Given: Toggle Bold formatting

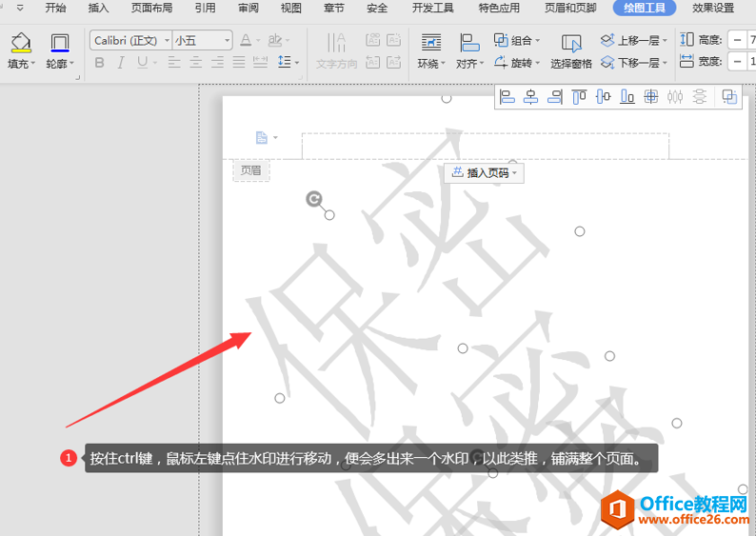Looking at the screenshot, I should click(x=100, y=63).
